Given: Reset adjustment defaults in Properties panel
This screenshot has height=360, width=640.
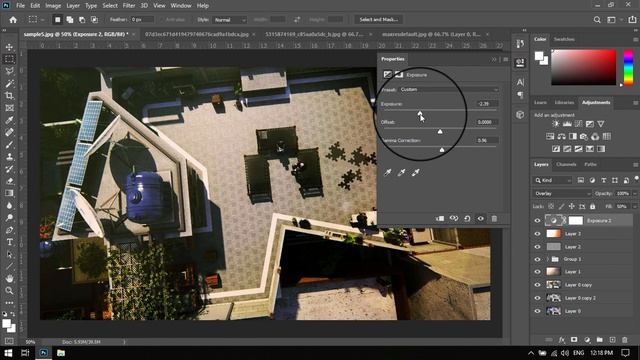Looking at the screenshot, I should (467, 219).
